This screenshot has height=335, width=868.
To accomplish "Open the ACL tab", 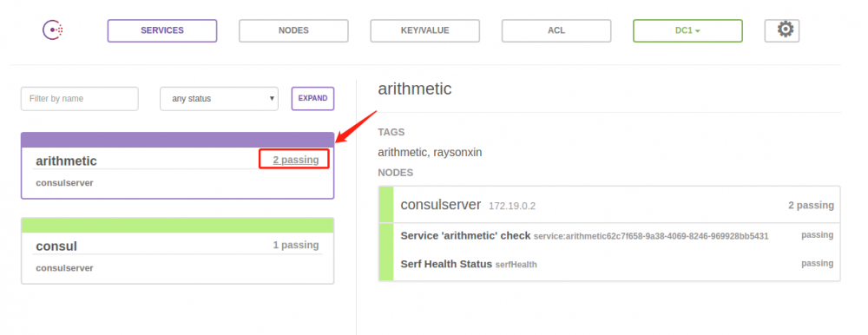I will tap(556, 31).
